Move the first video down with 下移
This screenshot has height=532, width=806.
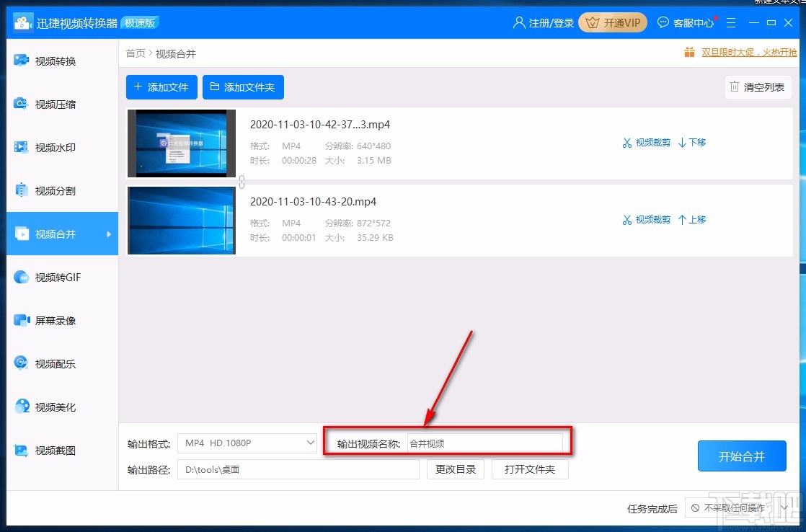(692, 142)
